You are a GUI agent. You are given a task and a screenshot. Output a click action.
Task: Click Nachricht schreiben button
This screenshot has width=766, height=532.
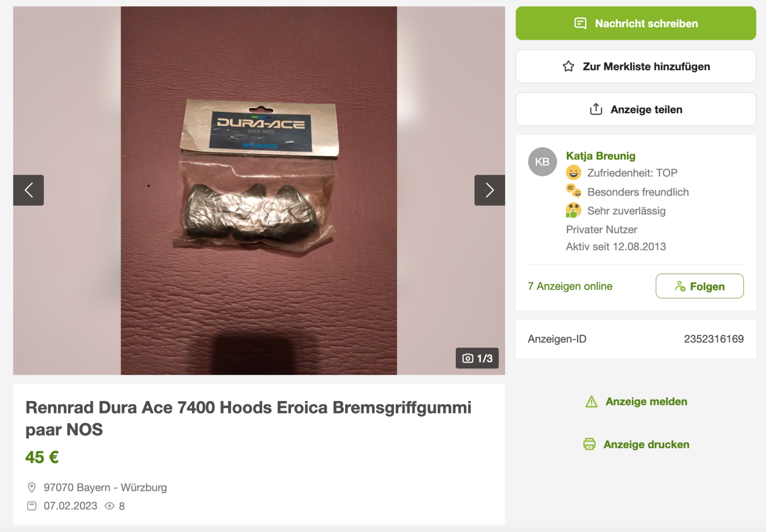click(636, 23)
